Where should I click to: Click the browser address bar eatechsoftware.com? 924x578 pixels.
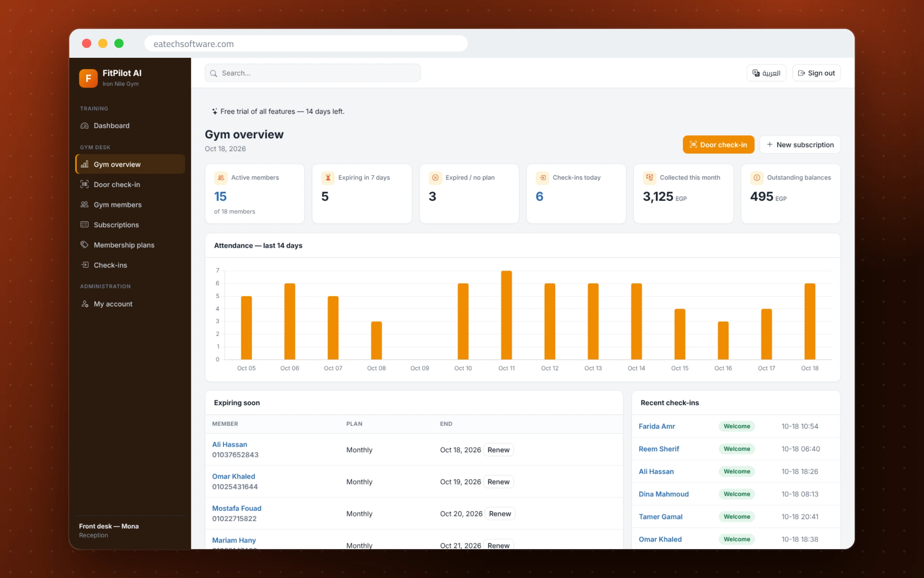point(306,44)
